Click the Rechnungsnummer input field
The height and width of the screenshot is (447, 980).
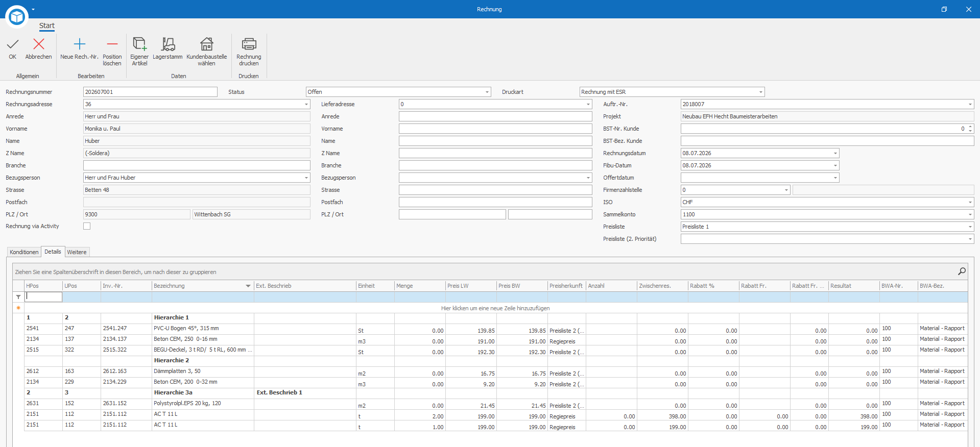[150, 92]
